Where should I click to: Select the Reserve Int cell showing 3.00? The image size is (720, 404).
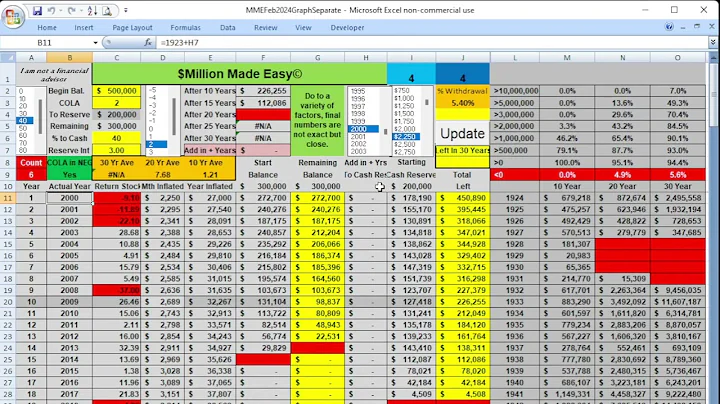click(117, 150)
